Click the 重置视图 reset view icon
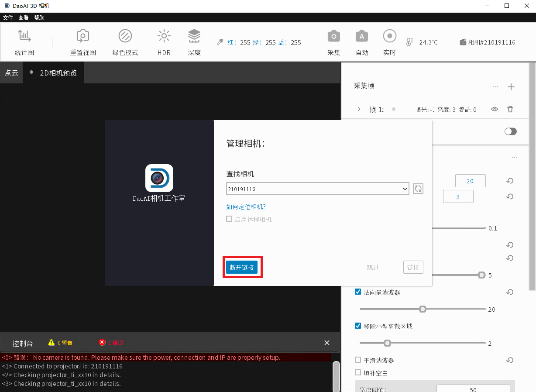Screen dimensions: 536x392 click(83, 42)
